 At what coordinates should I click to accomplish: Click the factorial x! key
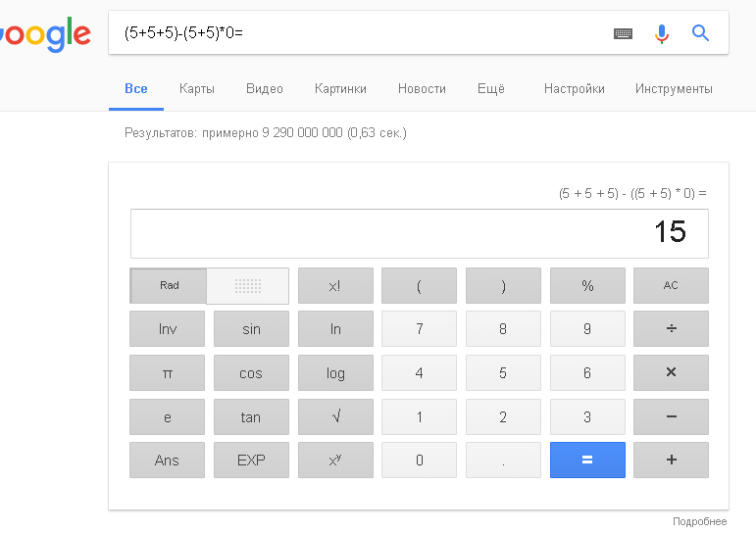[335, 286]
